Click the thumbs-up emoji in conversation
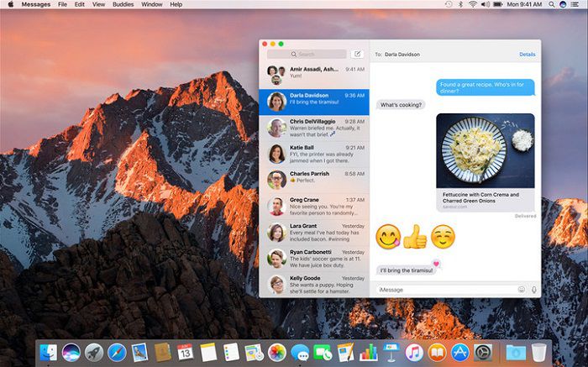This screenshot has height=367, width=588. (x=415, y=237)
